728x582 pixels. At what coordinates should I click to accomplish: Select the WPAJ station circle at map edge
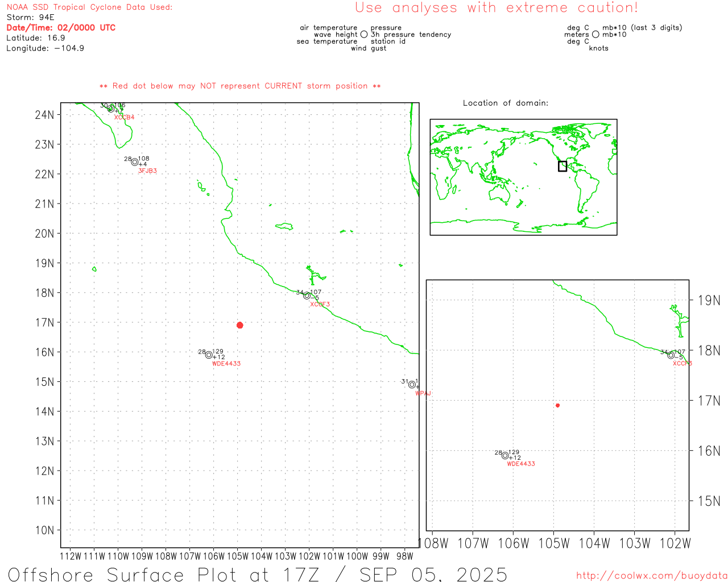[x=412, y=385]
